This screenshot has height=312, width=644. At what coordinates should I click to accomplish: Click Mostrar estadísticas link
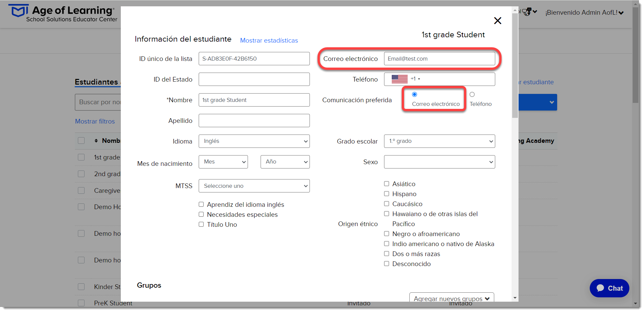(269, 40)
